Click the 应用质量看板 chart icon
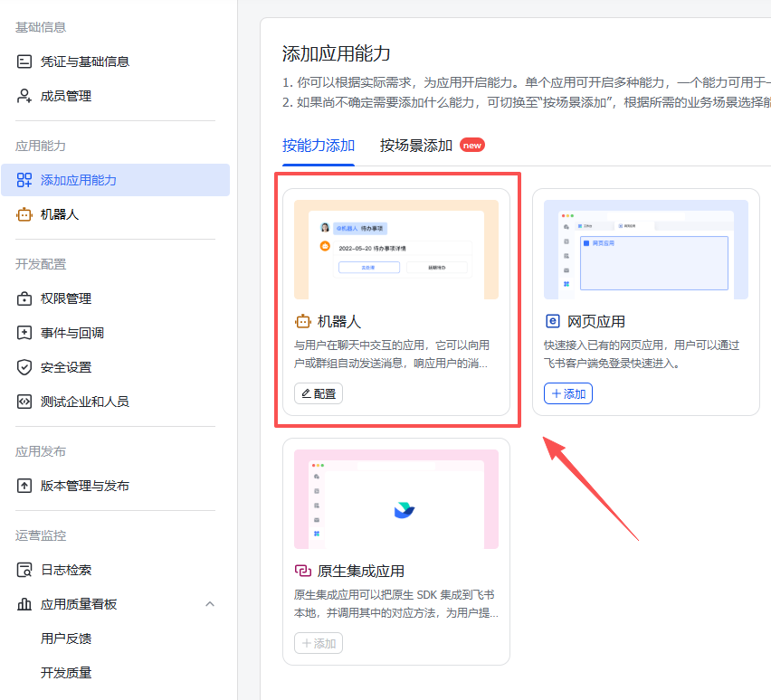The height and width of the screenshot is (700, 771). pos(25,603)
